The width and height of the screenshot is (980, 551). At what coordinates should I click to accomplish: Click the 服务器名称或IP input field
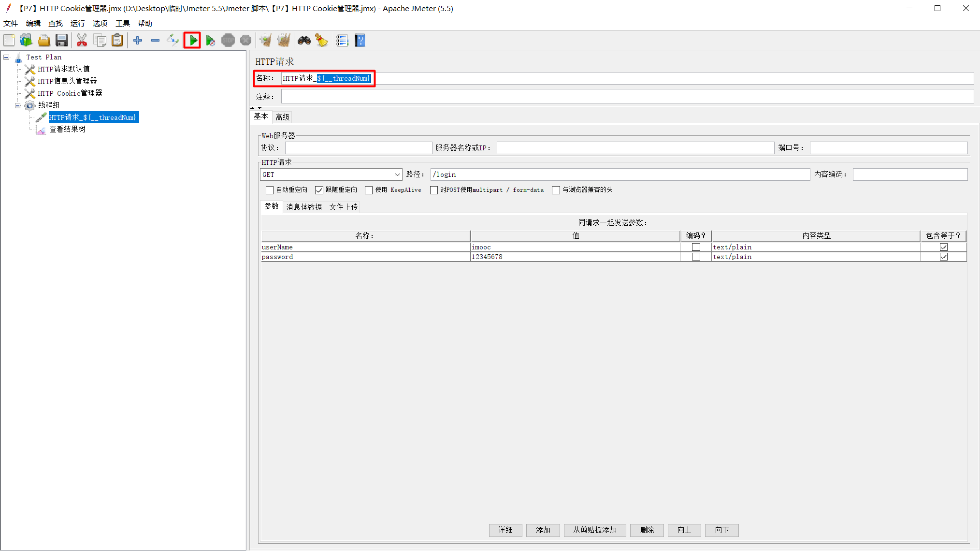point(635,148)
